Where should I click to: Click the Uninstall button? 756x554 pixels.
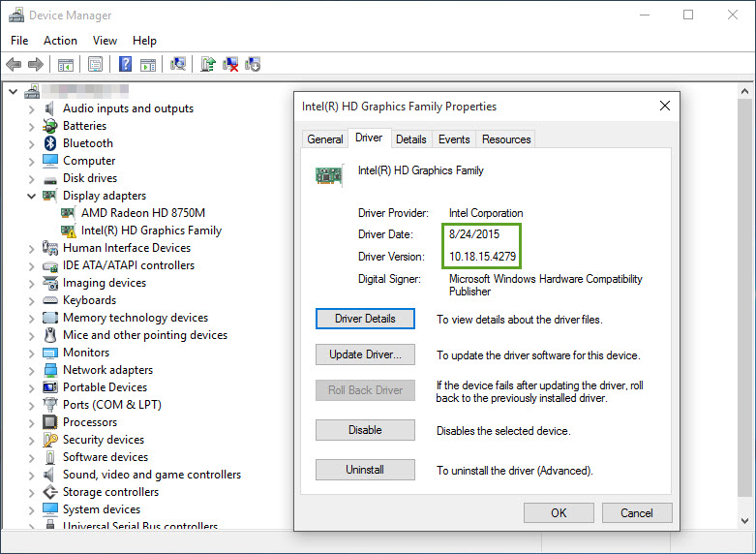pyautogui.click(x=365, y=470)
